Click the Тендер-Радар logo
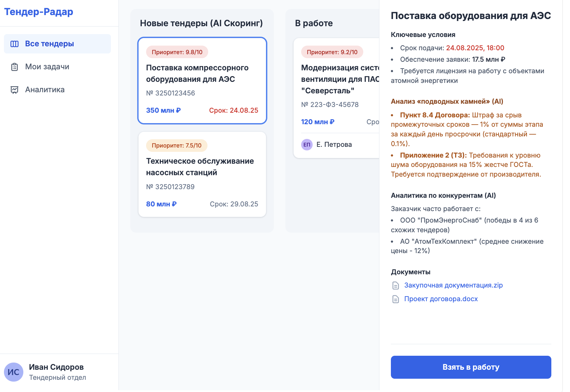The height and width of the screenshot is (392, 570). (x=38, y=12)
